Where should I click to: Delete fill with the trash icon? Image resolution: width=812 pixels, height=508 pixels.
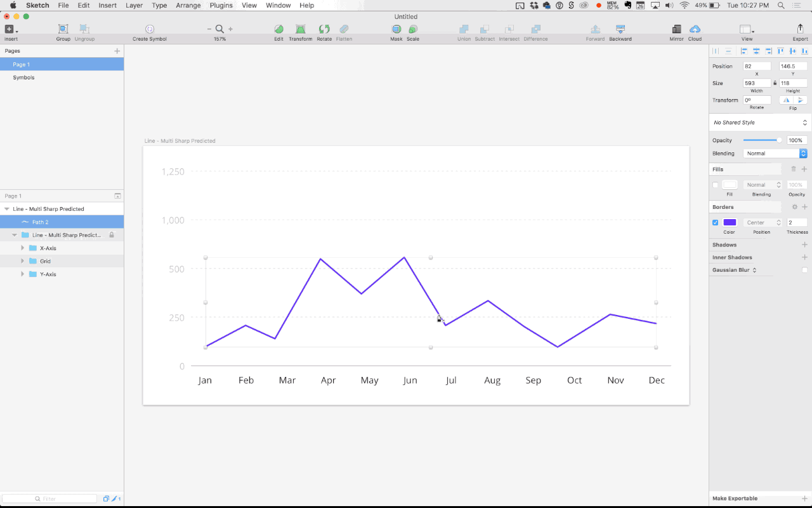coord(793,169)
